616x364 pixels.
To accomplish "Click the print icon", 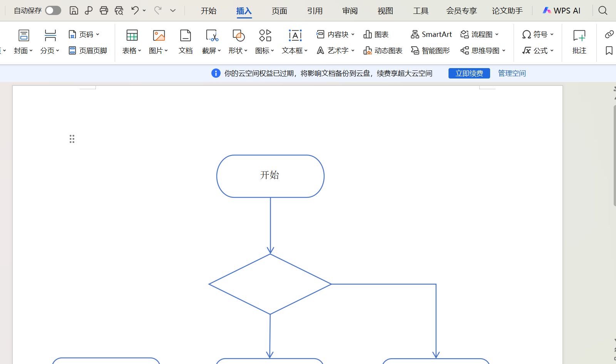I will click(104, 10).
